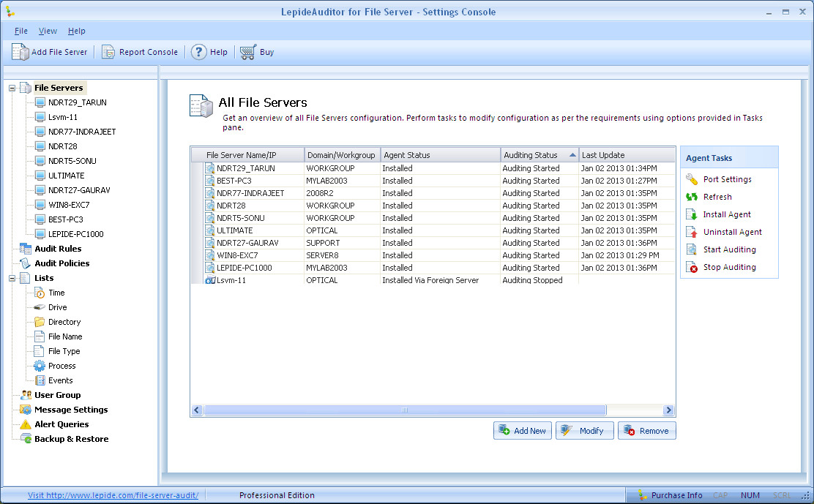This screenshot has height=504, width=814.
Task: Click the Process gear icon
Action: pos(40,366)
